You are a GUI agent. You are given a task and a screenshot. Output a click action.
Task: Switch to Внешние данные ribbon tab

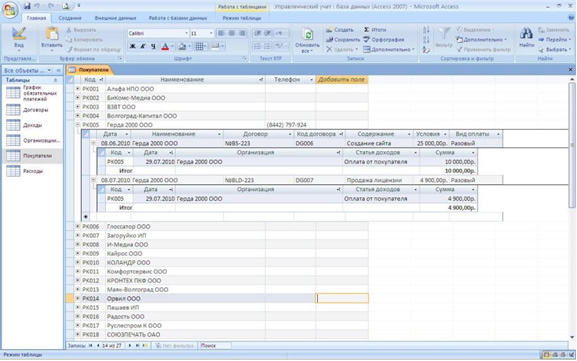pyautogui.click(x=115, y=18)
